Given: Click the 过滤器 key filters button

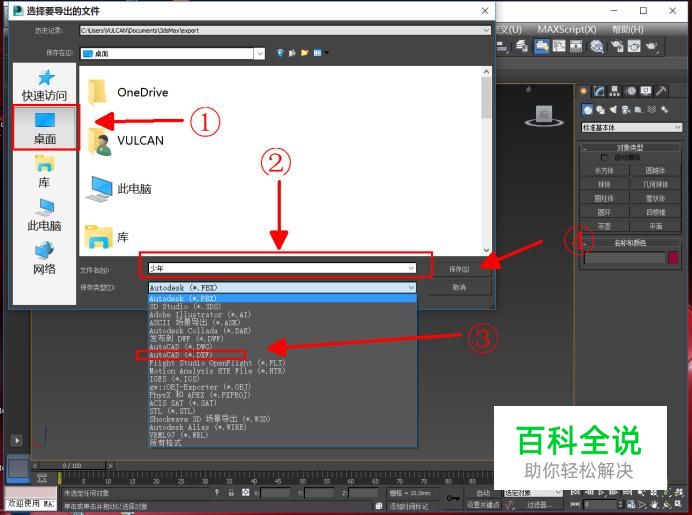Looking at the screenshot, I should (x=539, y=504).
